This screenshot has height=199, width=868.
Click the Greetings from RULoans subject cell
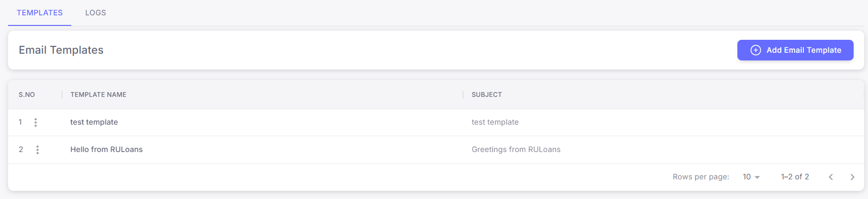tap(516, 150)
